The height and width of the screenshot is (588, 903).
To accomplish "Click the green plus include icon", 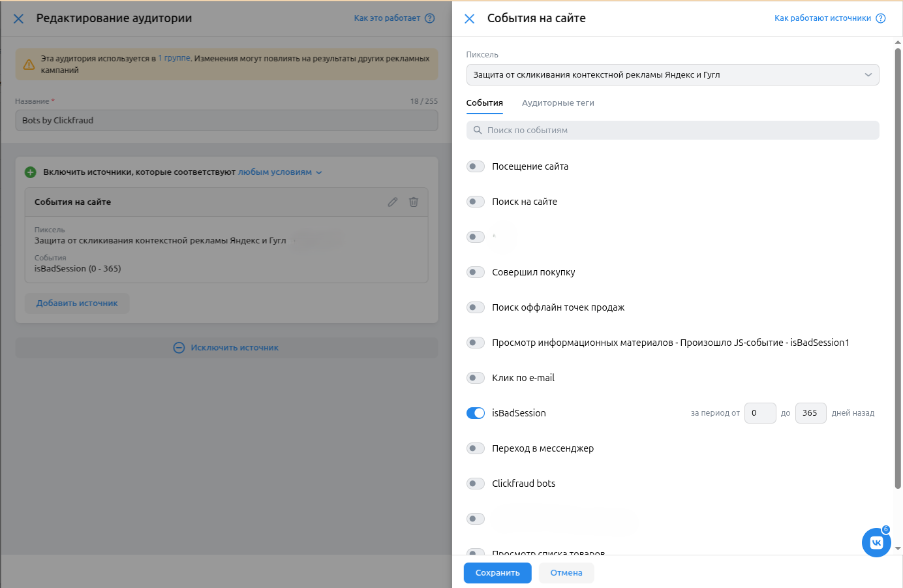I will (30, 172).
